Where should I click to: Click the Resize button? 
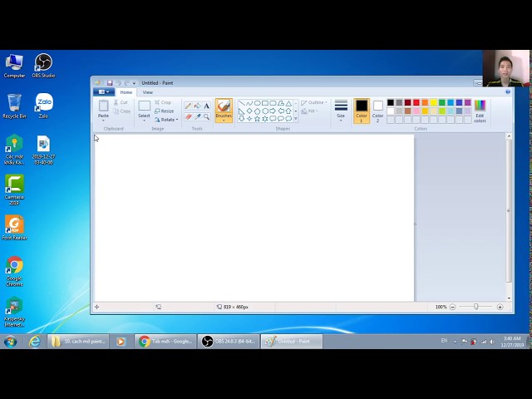pos(165,111)
